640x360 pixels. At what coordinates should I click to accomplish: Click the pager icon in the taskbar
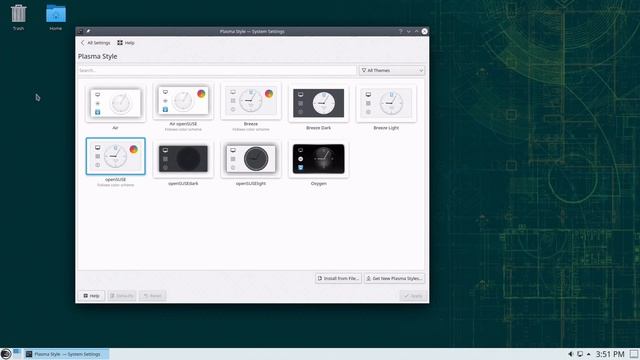(x=17, y=353)
